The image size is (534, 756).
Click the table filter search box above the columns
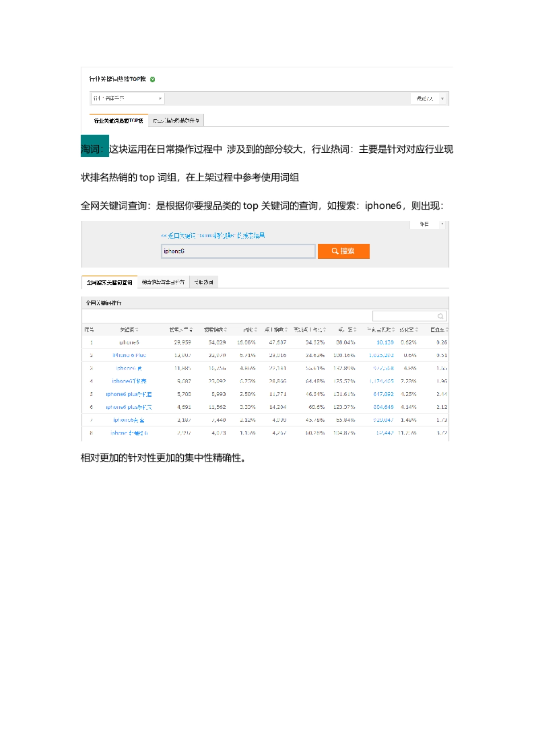click(x=409, y=316)
